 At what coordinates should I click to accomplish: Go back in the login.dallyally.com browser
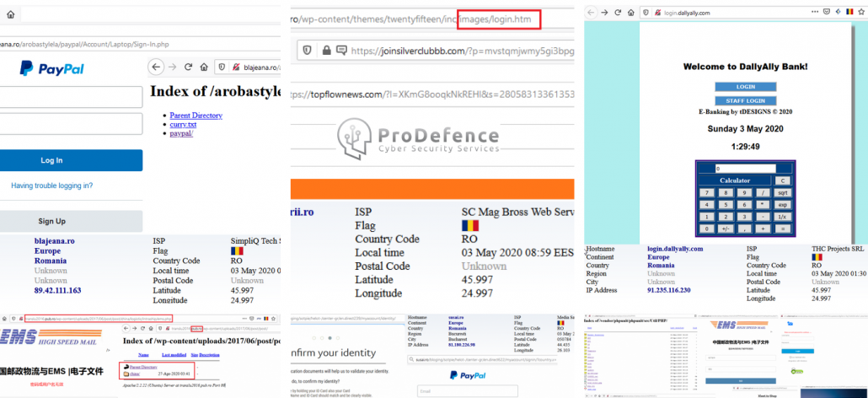(592, 12)
